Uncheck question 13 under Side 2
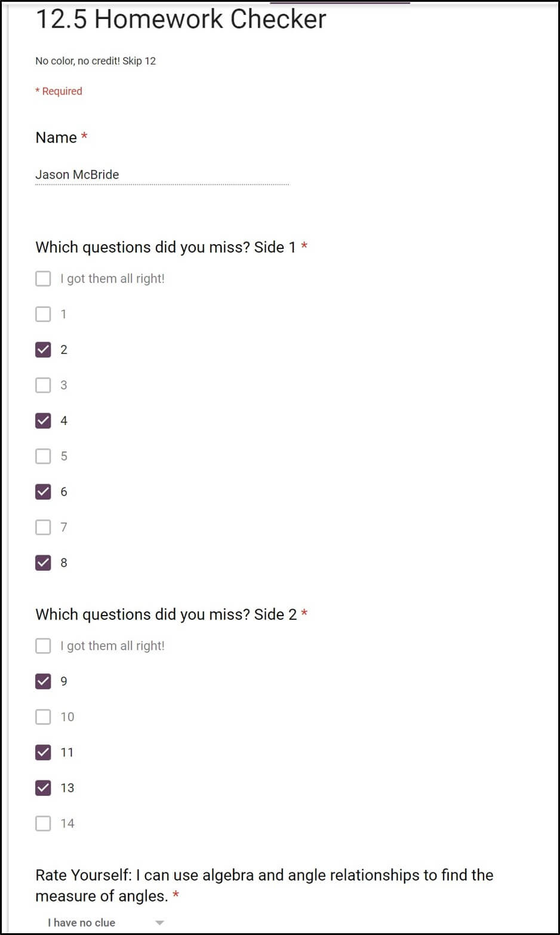This screenshot has width=560, height=935. point(43,788)
